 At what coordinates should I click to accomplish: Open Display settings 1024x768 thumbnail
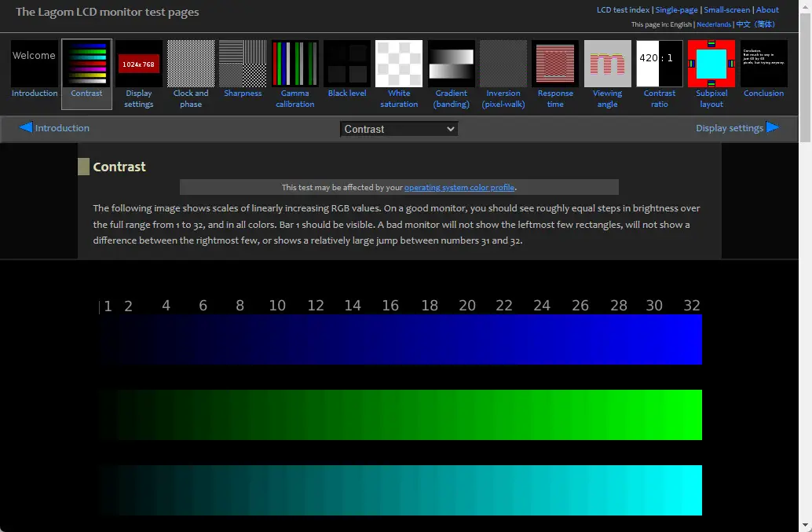(x=139, y=64)
